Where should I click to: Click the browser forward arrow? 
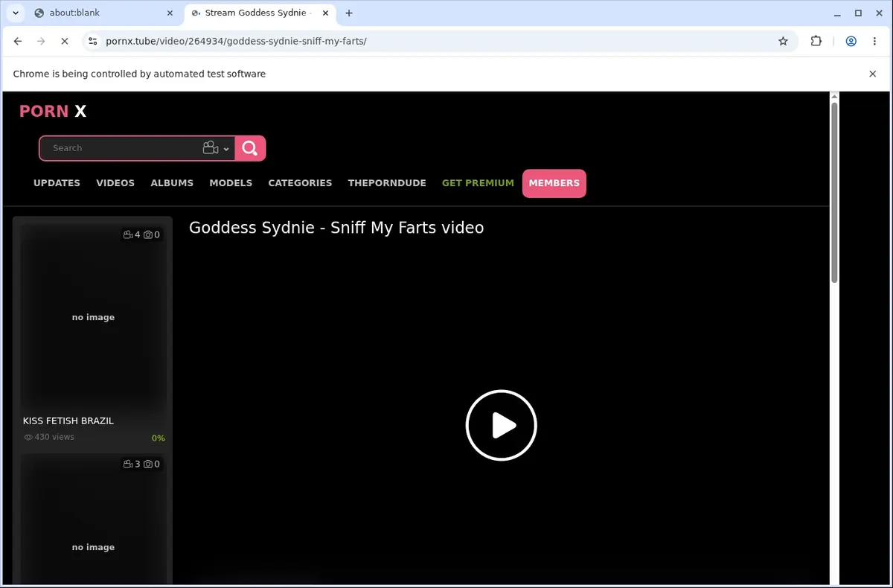coord(41,42)
